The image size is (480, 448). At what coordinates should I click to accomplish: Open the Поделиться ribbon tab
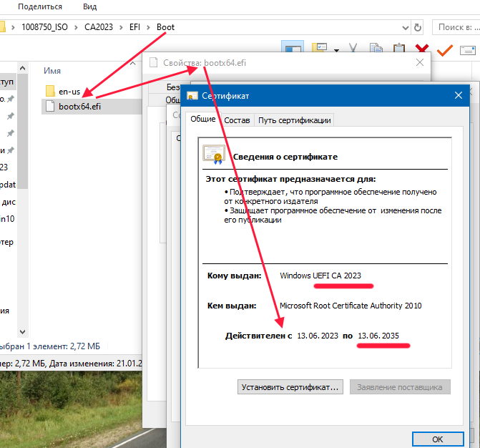tap(40, 6)
